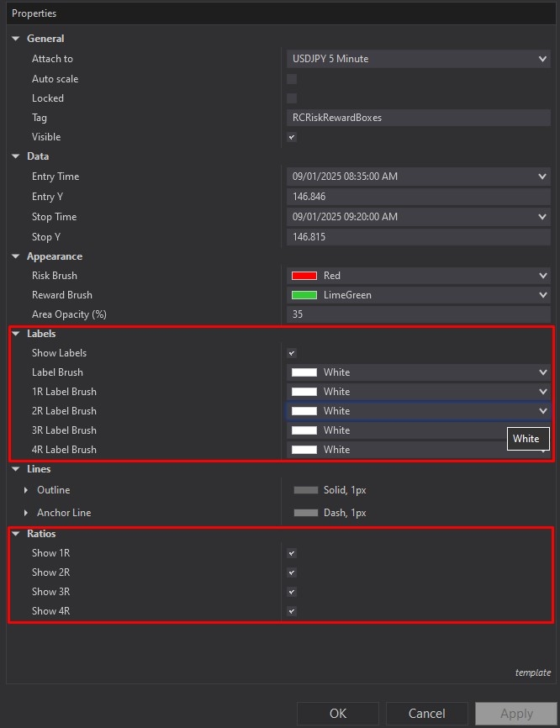The width and height of the screenshot is (560, 728).
Task: Collapse the General section
Action: pyautogui.click(x=15, y=38)
